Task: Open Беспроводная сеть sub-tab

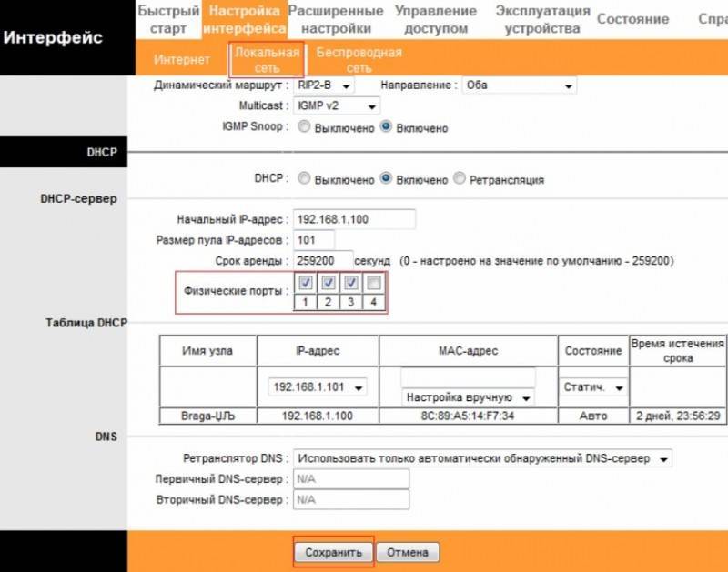Action: (x=359, y=60)
